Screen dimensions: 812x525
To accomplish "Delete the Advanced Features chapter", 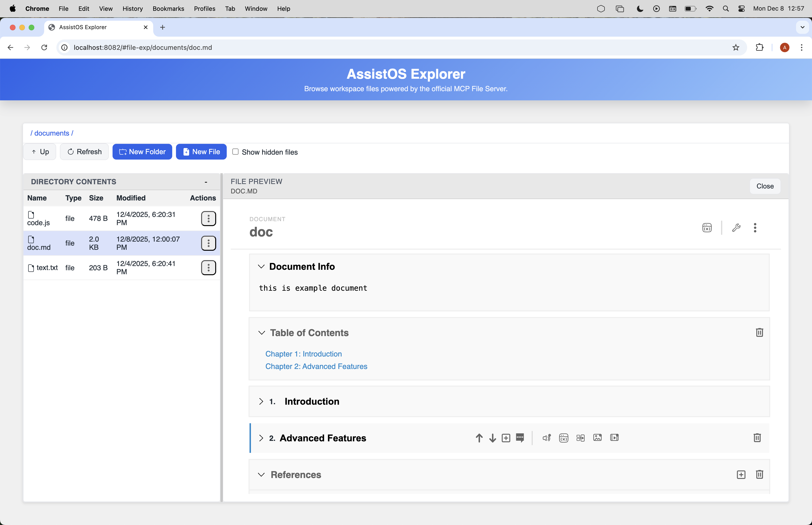I will [757, 438].
